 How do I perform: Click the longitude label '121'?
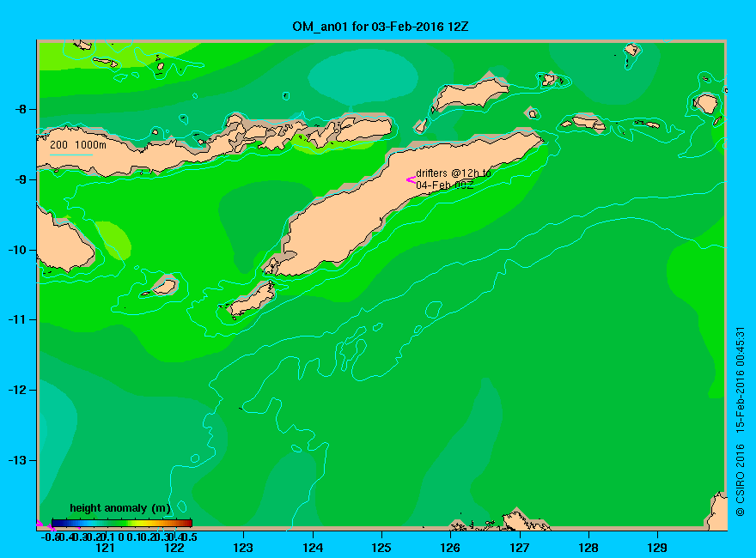105,548
